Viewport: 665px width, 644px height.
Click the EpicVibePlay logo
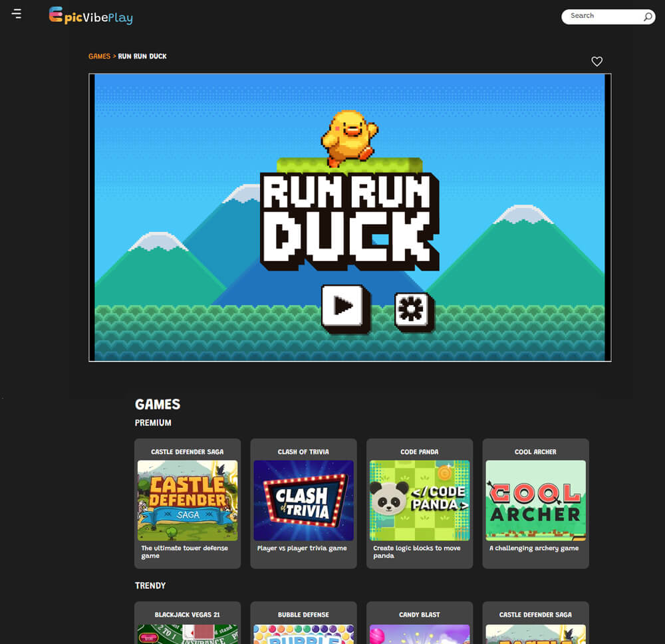point(90,16)
